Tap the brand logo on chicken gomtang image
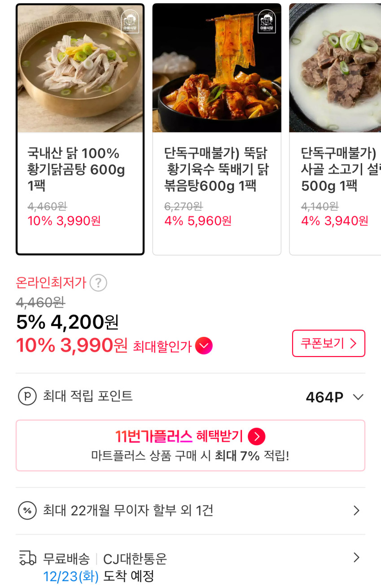This screenshot has width=381, height=588. [130, 22]
